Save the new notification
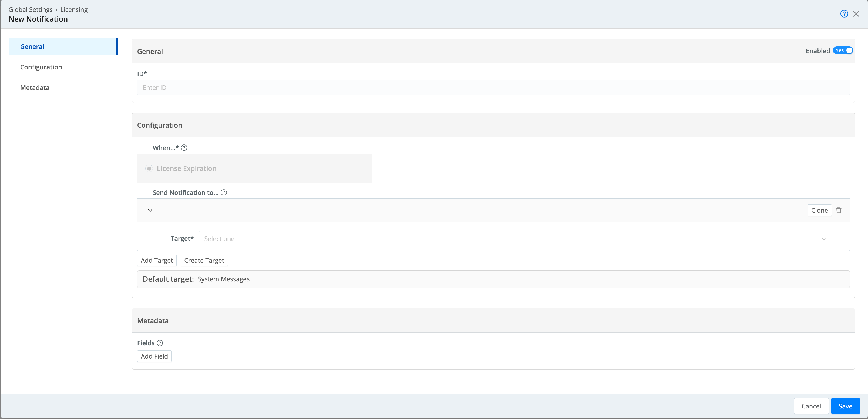 point(845,406)
